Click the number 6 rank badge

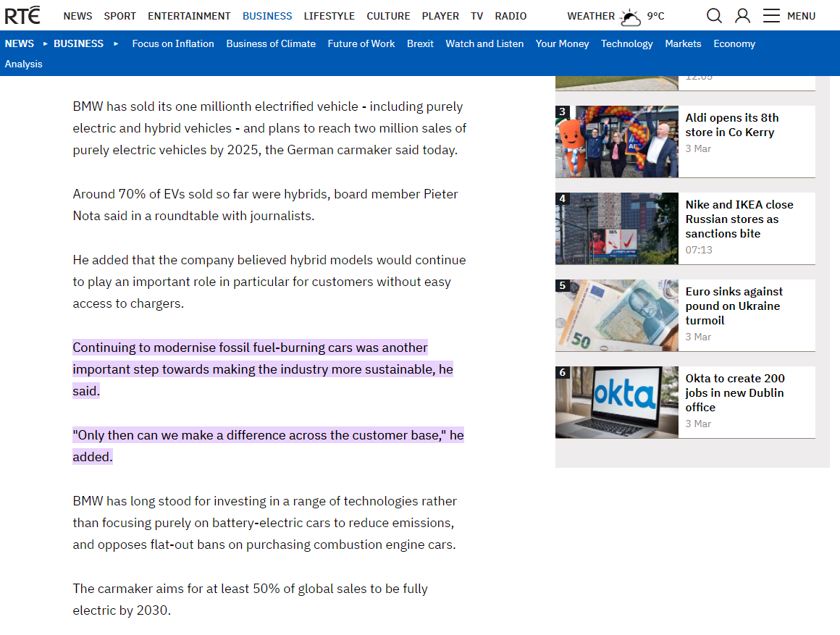[562, 372]
